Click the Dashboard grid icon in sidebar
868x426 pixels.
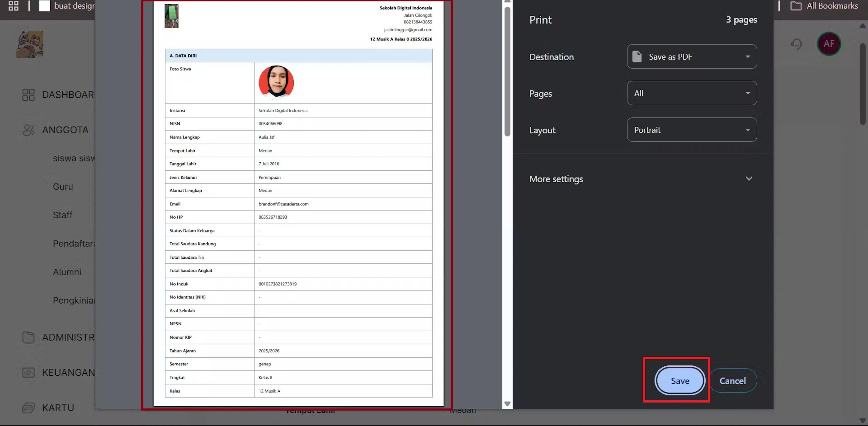28,95
